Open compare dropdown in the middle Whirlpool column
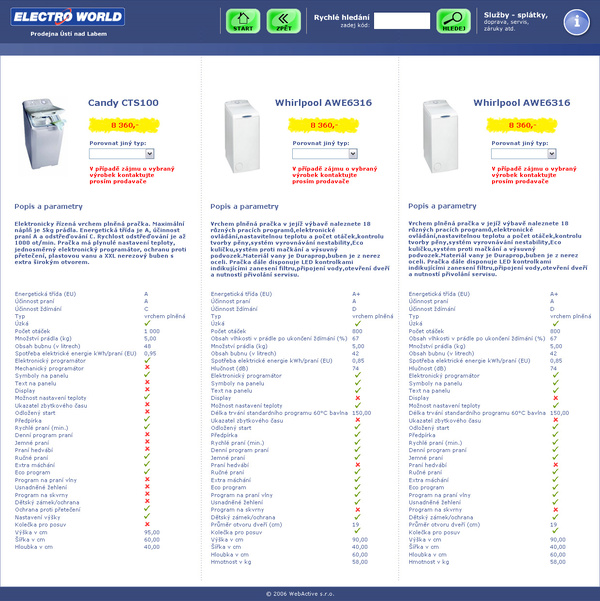Image resolution: width=600 pixels, height=601 pixels. 325,154
